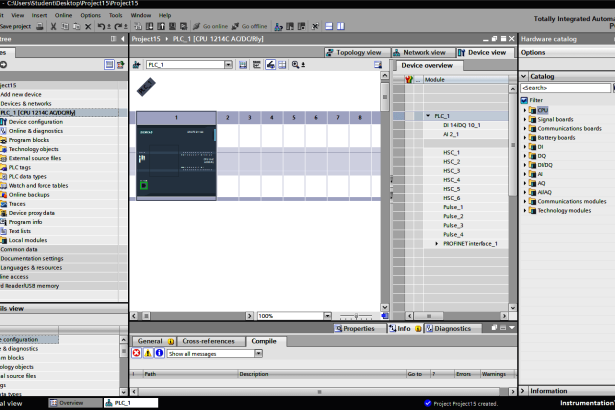
Task: Expand the Signal boards catalog folder
Action: [x=527, y=119]
